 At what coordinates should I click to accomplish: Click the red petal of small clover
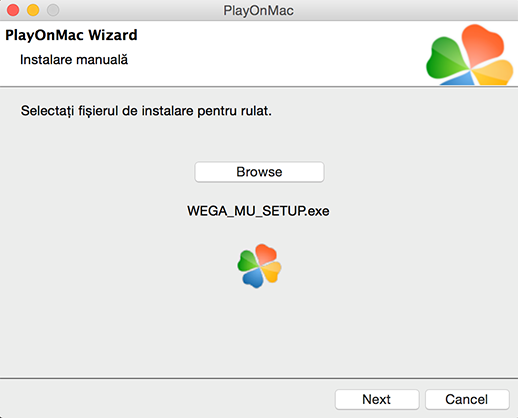point(267,254)
